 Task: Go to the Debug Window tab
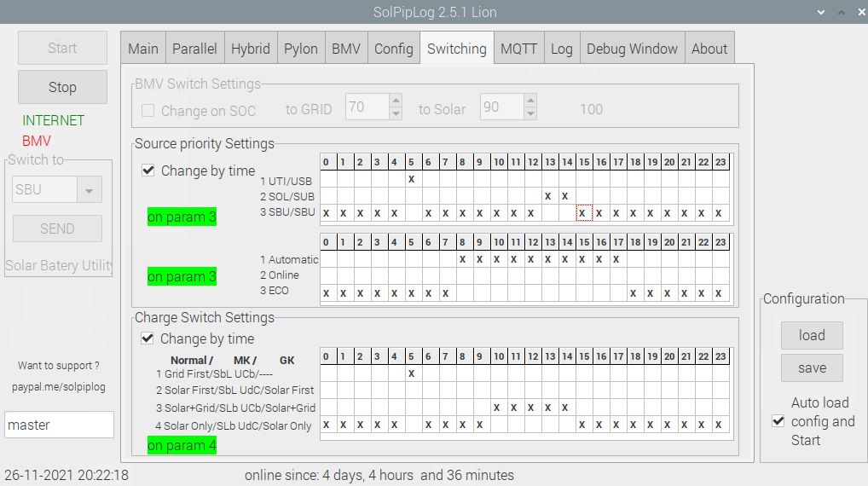(x=632, y=49)
